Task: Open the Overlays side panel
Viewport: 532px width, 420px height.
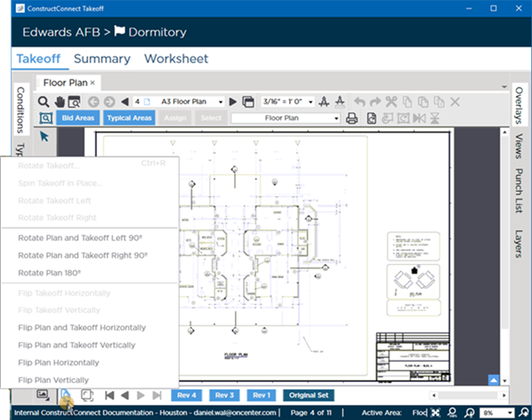Action: click(519, 107)
